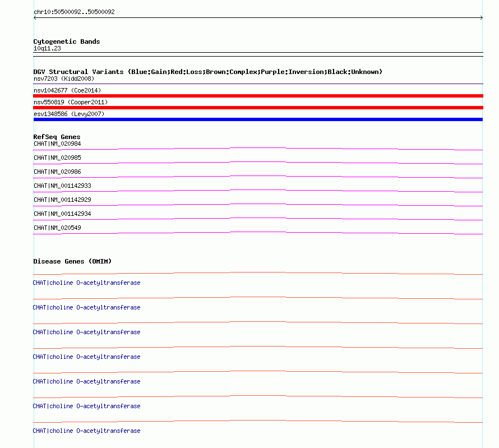The width and height of the screenshot is (499, 448).
Task: Open variant nsv7203 (Kidd2008) label
Action: pyautogui.click(x=64, y=78)
